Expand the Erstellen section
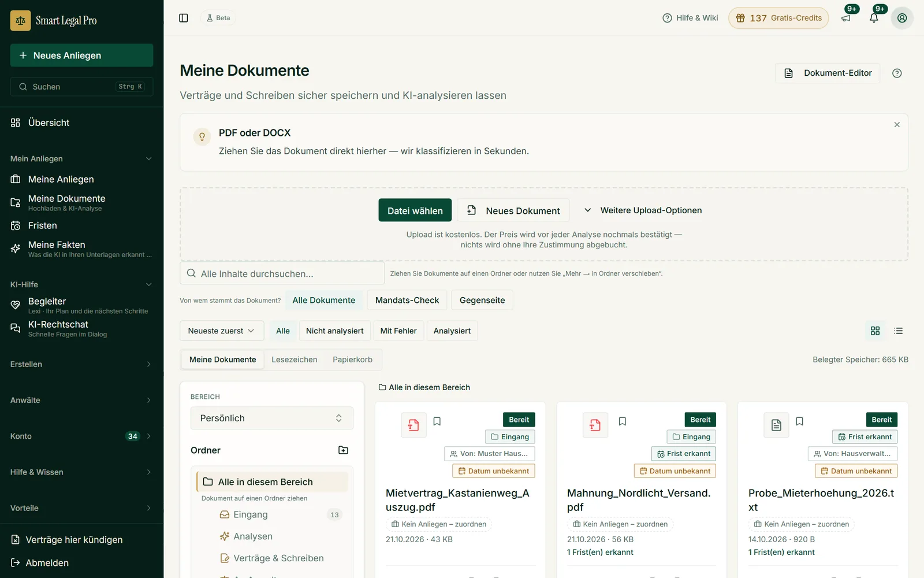924x578 pixels. pyautogui.click(x=81, y=364)
